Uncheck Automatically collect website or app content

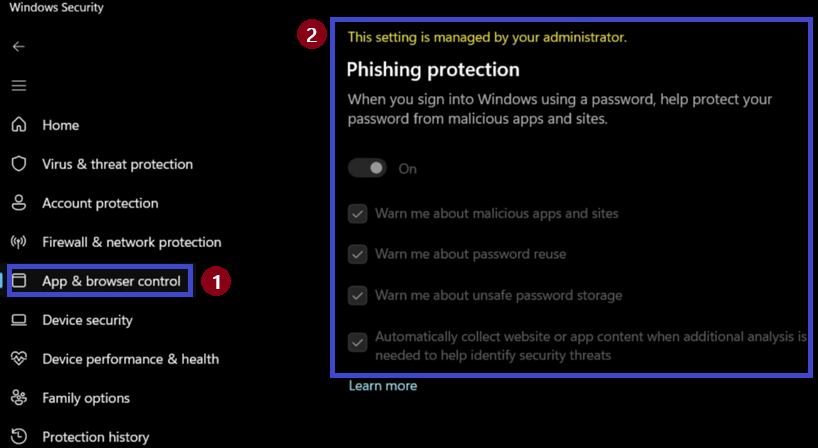pyautogui.click(x=357, y=343)
